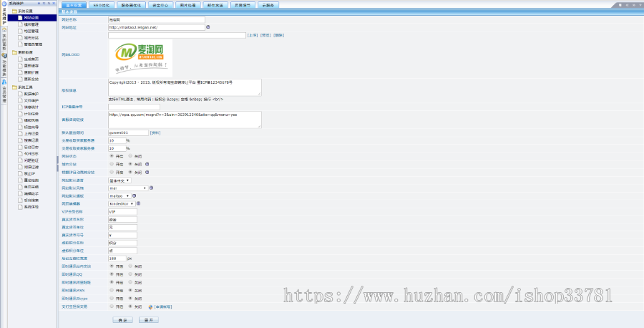Select 关闭 for IP auto-redirect to sub-site
Image resolution: width=644 pixels, height=328 pixels.
pos(130,172)
